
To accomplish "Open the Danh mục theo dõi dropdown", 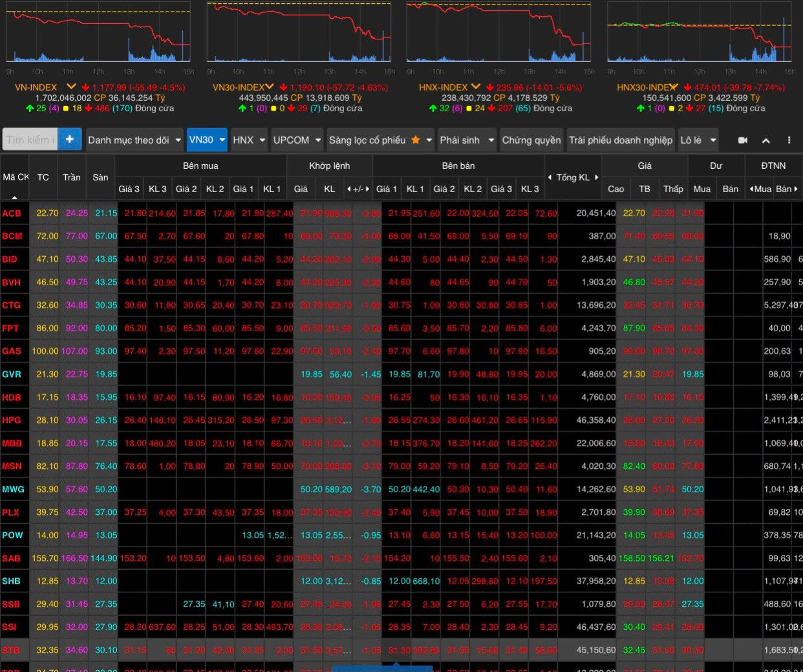I will tap(134, 140).
